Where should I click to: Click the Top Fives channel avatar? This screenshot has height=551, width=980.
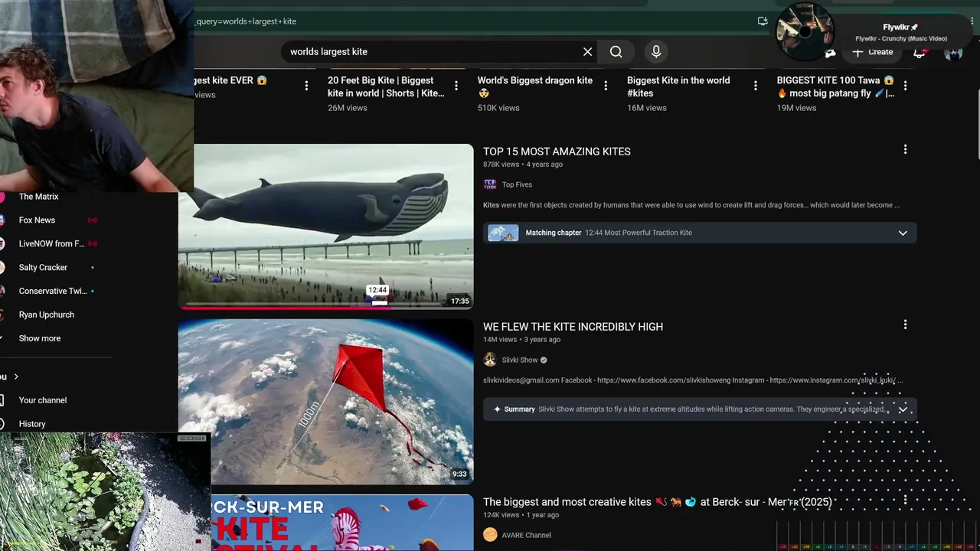(x=490, y=184)
